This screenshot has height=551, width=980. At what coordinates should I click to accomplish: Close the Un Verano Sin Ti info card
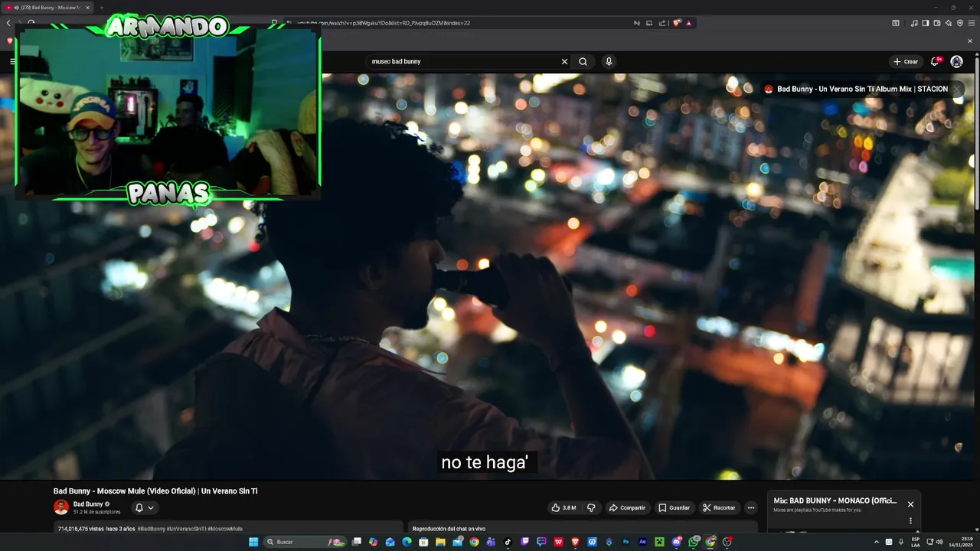956,89
